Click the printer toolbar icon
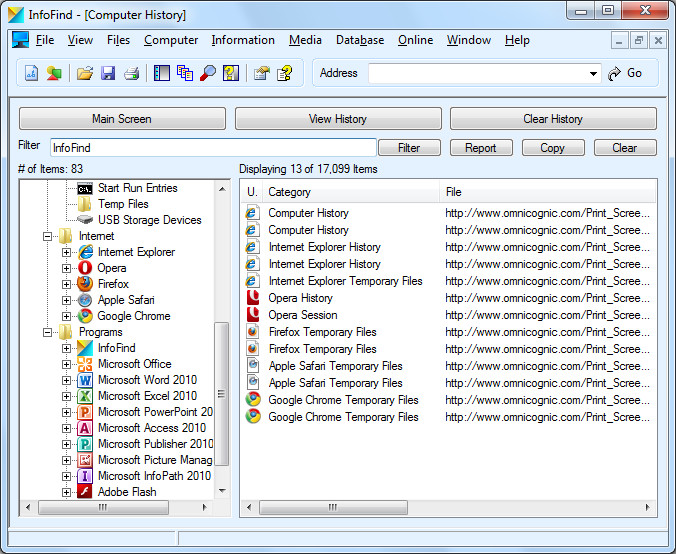Screen dimensions: 676x554 pos(131,73)
